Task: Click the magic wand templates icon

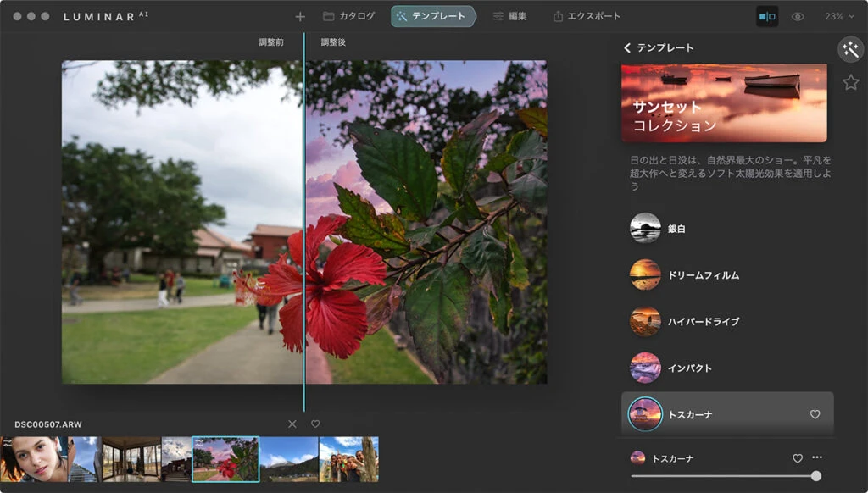Action: (x=851, y=50)
